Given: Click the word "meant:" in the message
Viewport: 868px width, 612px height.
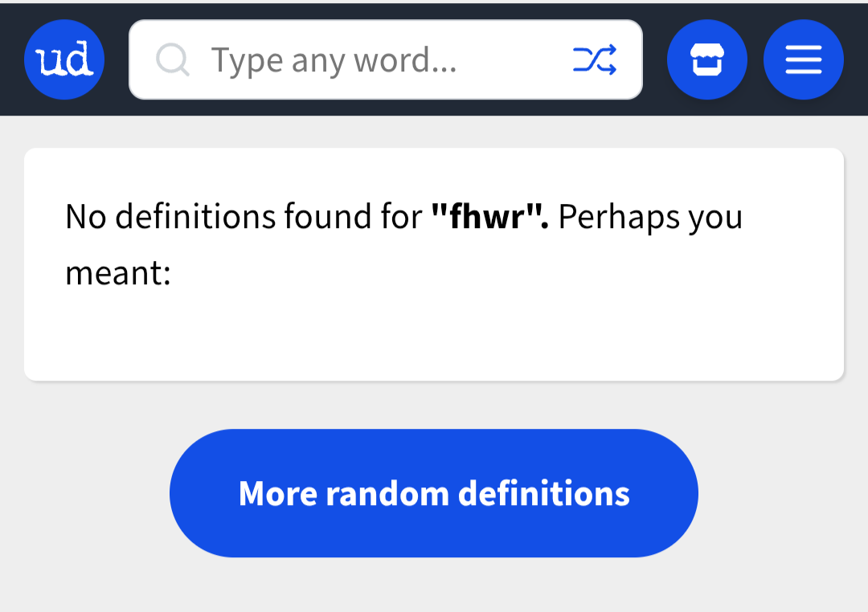Looking at the screenshot, I should (118, 274).
